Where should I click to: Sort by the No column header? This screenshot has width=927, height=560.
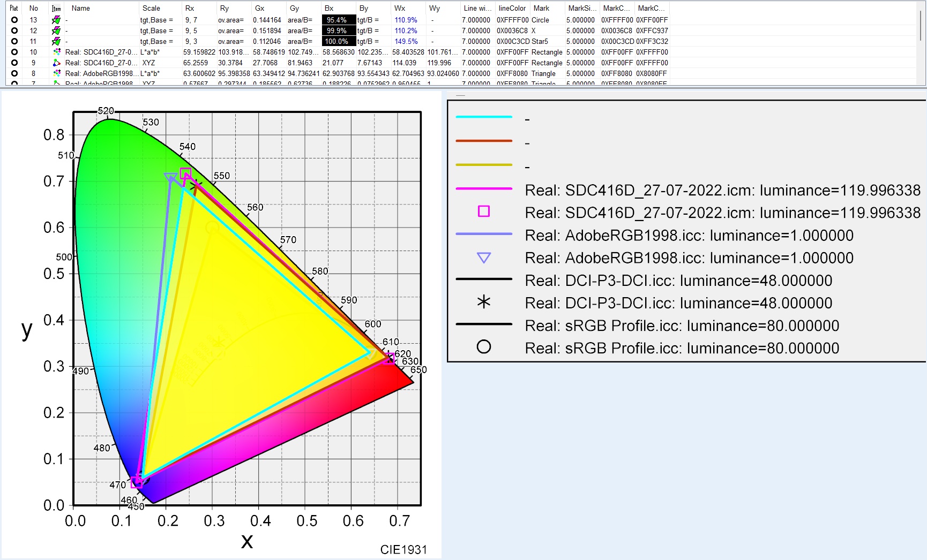tap(34, 8)
